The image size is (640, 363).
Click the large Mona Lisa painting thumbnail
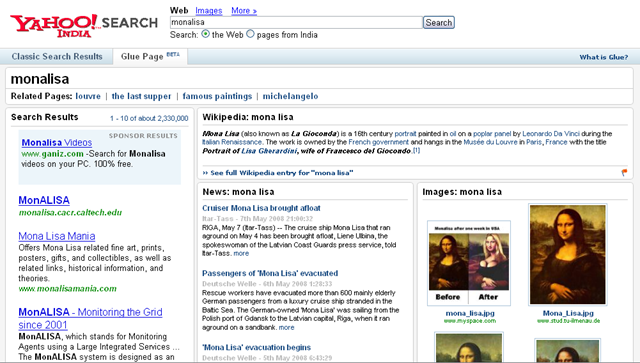point(568,254)
